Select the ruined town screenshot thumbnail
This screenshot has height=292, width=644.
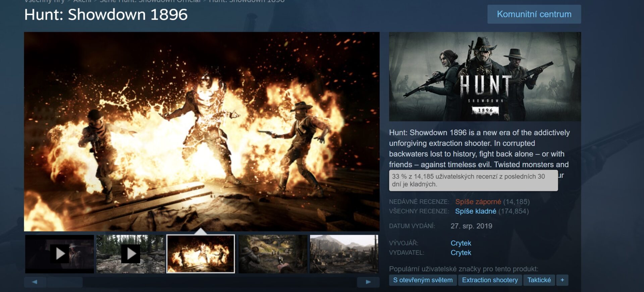(x=344, y=254)
